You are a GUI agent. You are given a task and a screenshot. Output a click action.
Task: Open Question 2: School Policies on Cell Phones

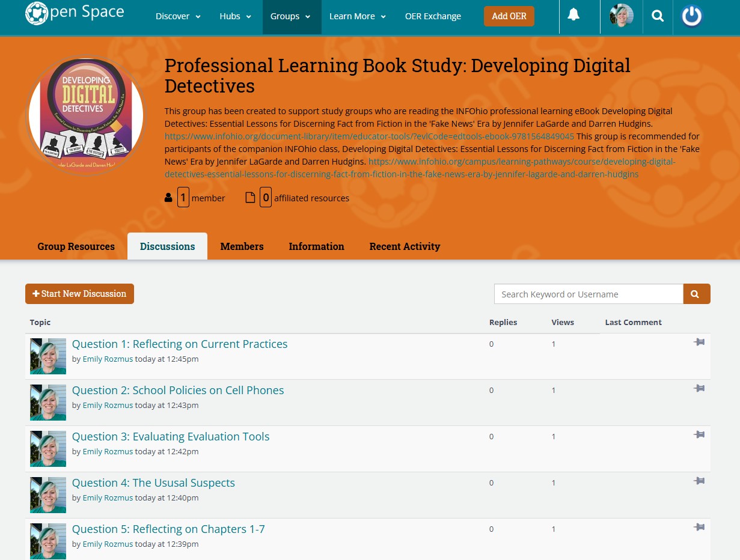(178, 391)
